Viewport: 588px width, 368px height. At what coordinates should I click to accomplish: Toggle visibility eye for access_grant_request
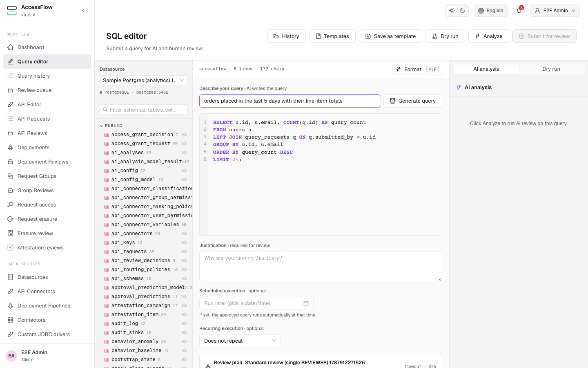(184, 144)
